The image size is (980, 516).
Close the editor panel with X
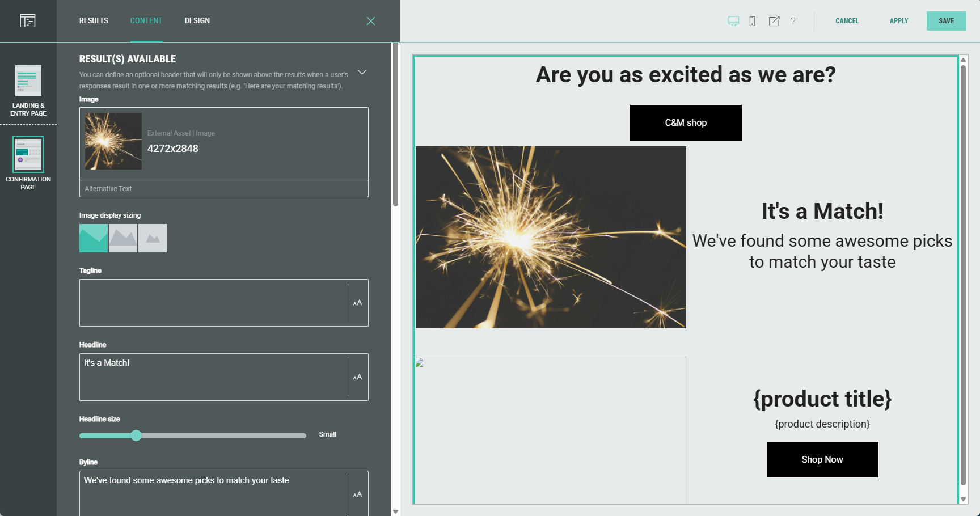(371, 21)
